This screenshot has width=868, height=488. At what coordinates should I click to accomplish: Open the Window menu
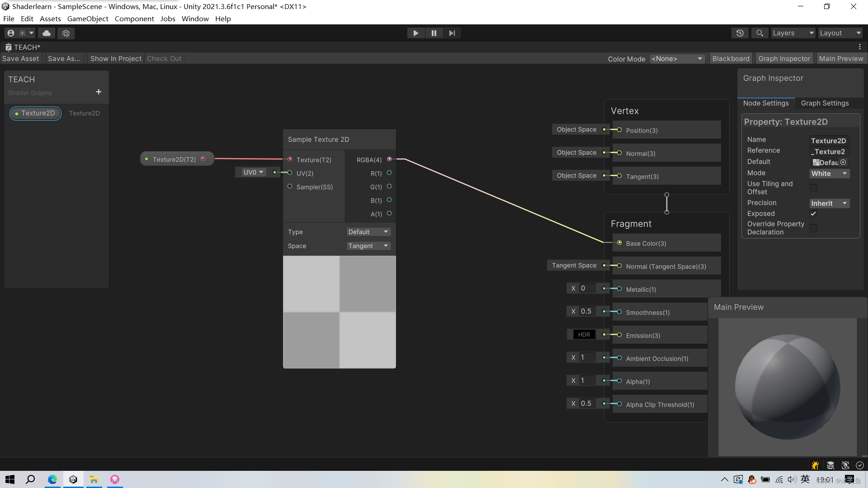[195, 19]
